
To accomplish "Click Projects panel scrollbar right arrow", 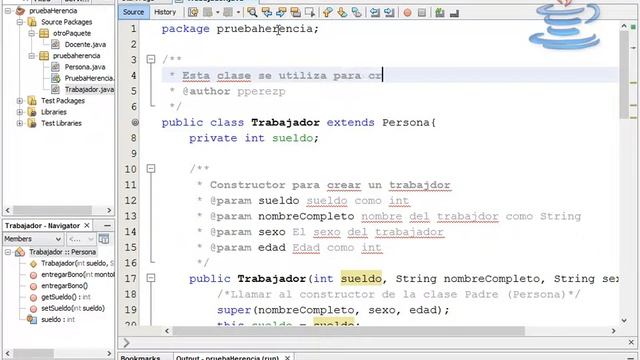I will pyautogui.click(x=109, y=211).
